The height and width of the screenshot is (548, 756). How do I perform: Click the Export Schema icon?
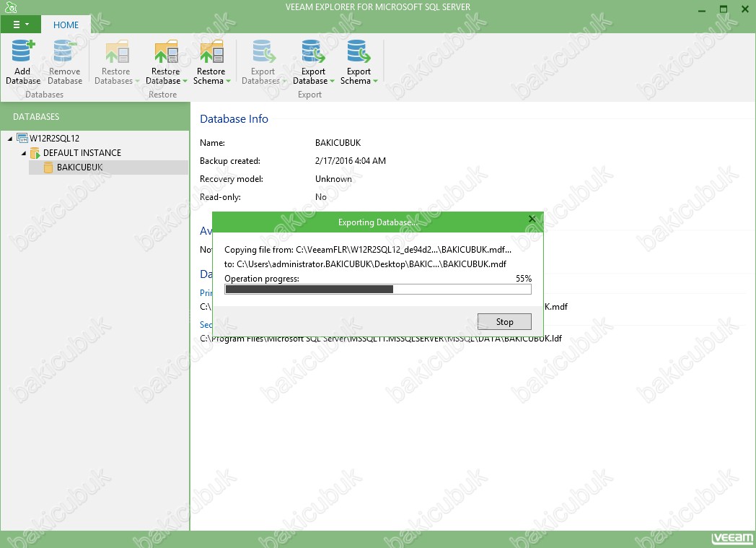[359, 51]
